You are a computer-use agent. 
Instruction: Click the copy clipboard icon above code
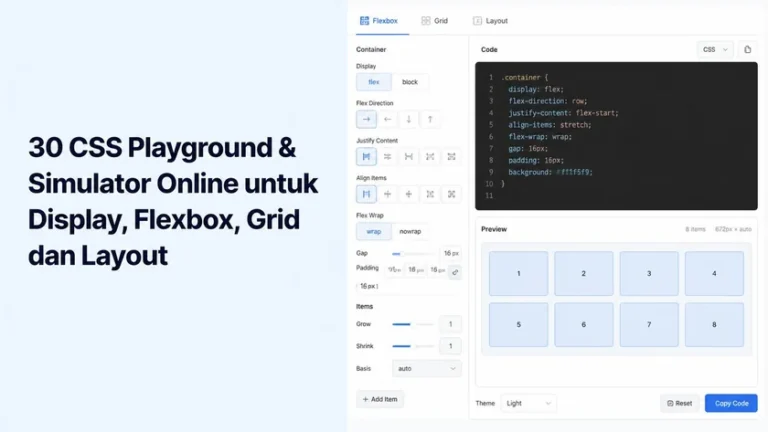[747, 49]
